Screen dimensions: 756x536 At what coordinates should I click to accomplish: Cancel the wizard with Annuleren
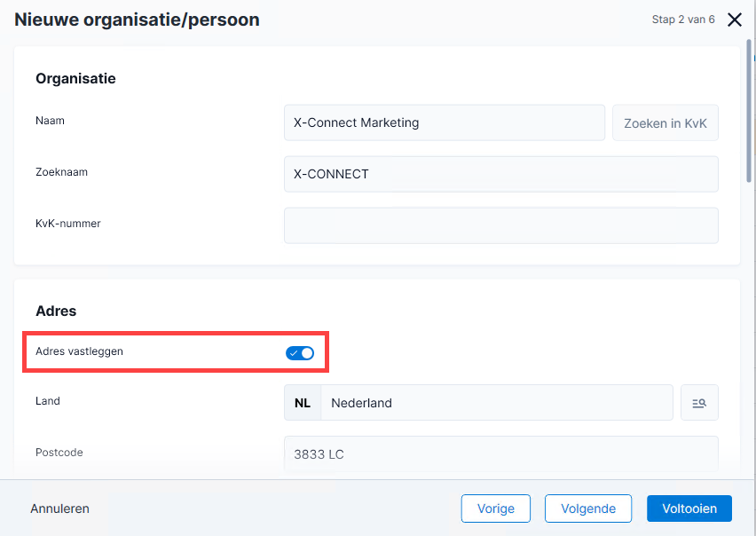[x=59, y=508]
